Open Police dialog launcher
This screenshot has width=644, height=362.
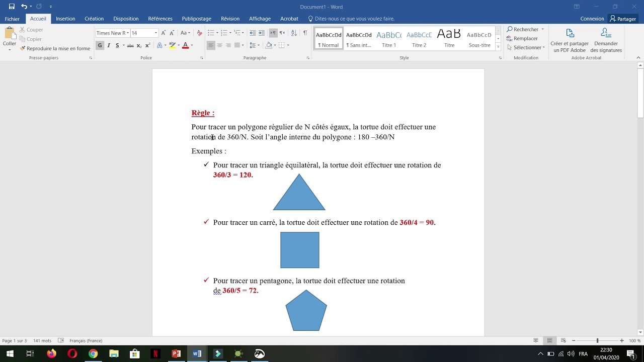[x=202, y=58]
